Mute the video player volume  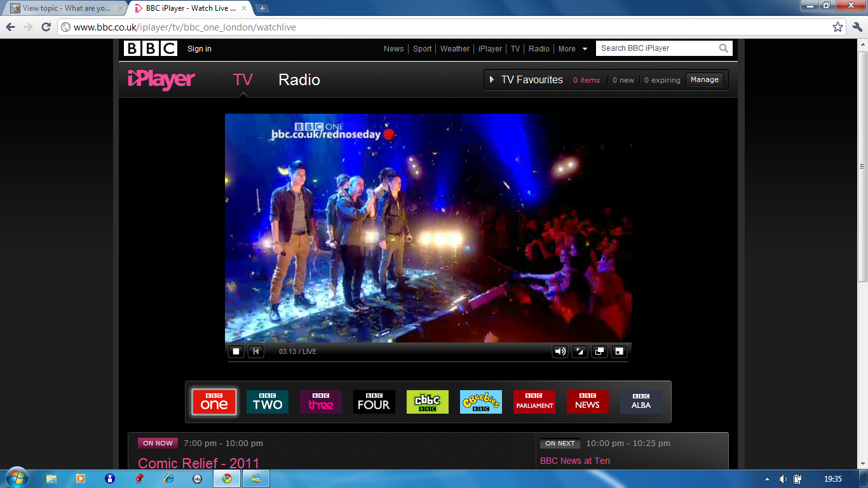pyautogui.click(x=560, y=351)
